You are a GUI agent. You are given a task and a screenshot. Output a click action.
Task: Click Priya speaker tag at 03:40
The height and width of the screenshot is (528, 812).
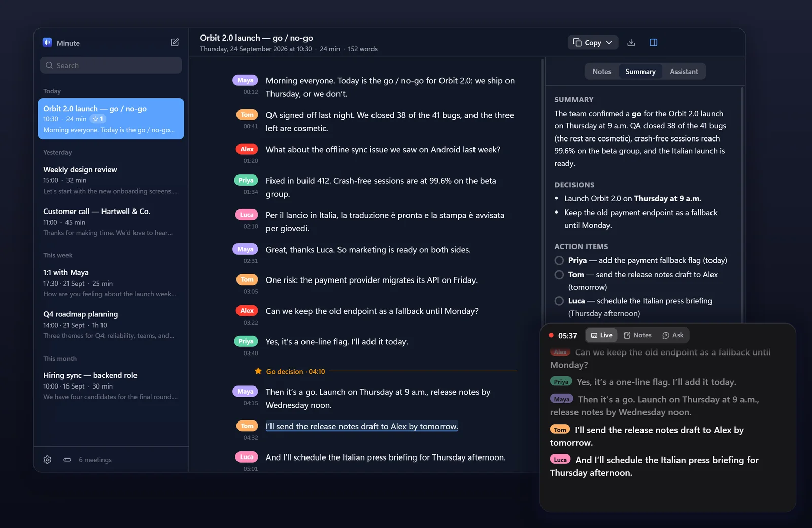[x=246, y=341]
